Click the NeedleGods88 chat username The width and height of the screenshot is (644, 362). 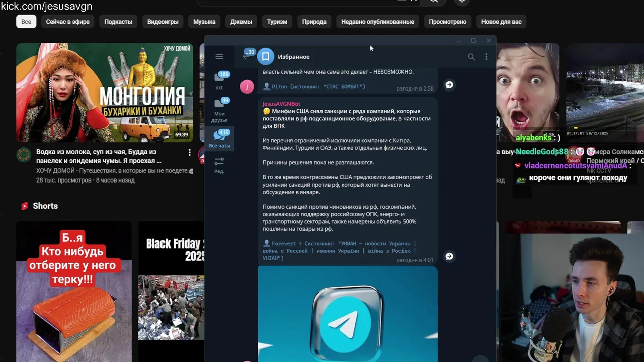[x=541, y=151]
